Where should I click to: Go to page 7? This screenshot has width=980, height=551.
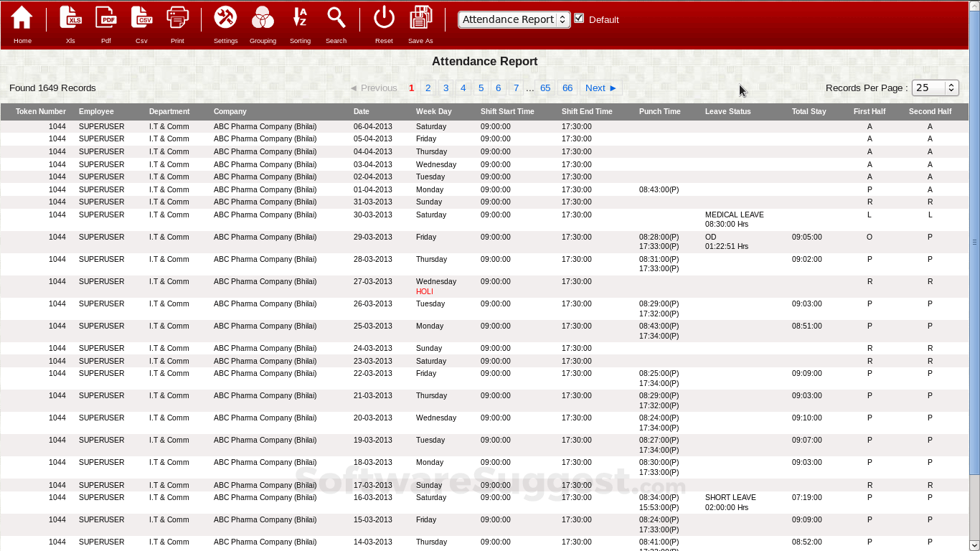[516, 88]
